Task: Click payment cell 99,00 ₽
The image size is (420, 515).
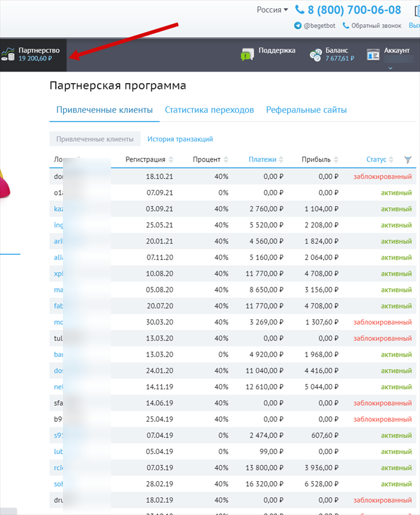Action: coord(271,451)
